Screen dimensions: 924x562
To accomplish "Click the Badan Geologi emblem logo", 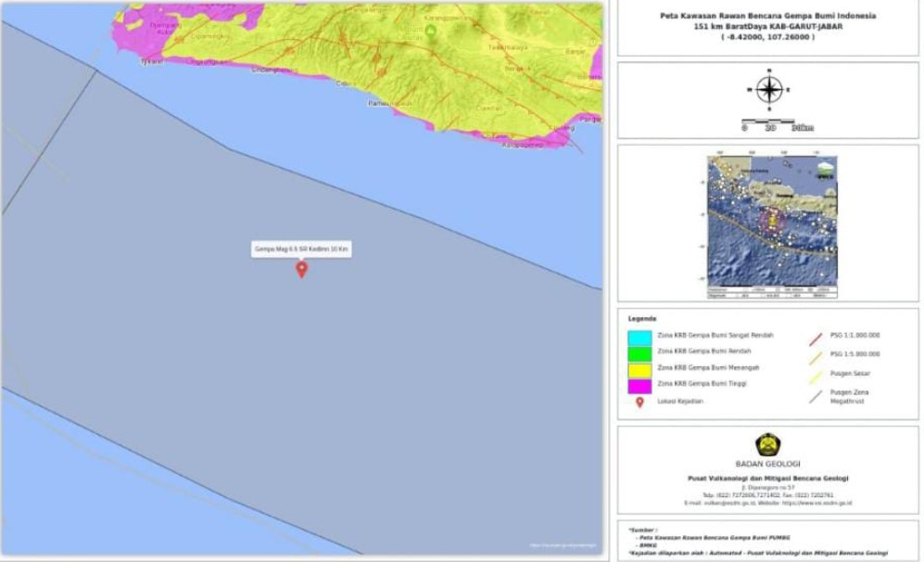I will click(768, 444).
